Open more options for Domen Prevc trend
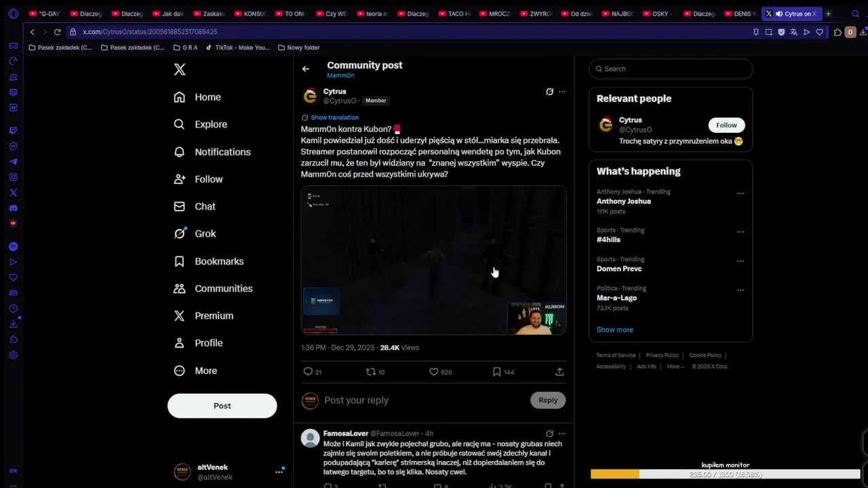Screen dimensions: 868x488 (x=741, y=261)
